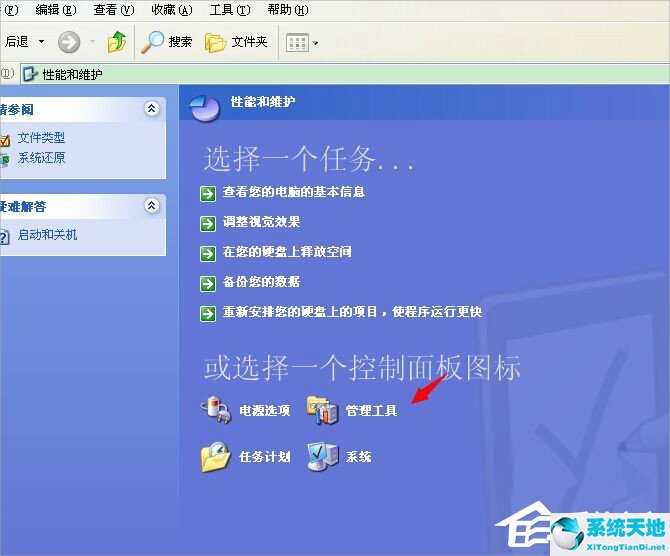
Task: Click the address bar 性能和维护 icon
Action: point(30,74)
